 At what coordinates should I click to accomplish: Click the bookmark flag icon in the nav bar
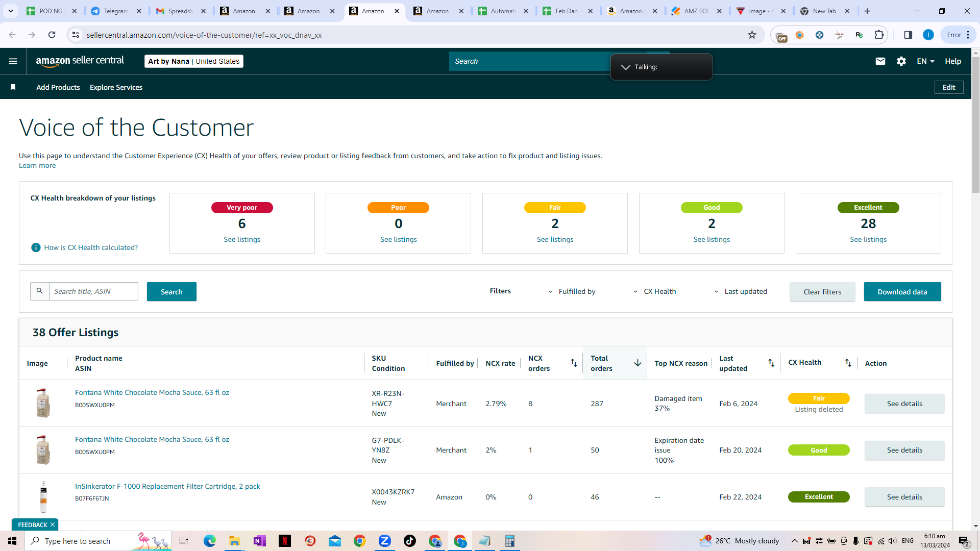(x=13, y=87)
